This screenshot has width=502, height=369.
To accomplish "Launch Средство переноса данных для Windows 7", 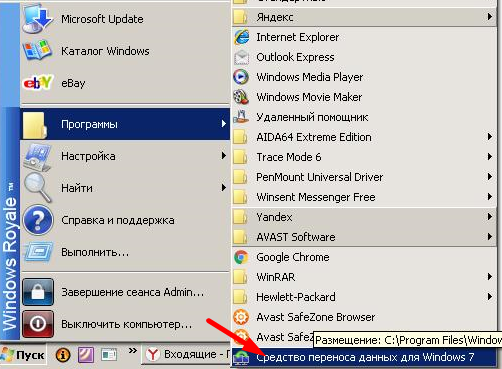I will (x=364, y=357).
